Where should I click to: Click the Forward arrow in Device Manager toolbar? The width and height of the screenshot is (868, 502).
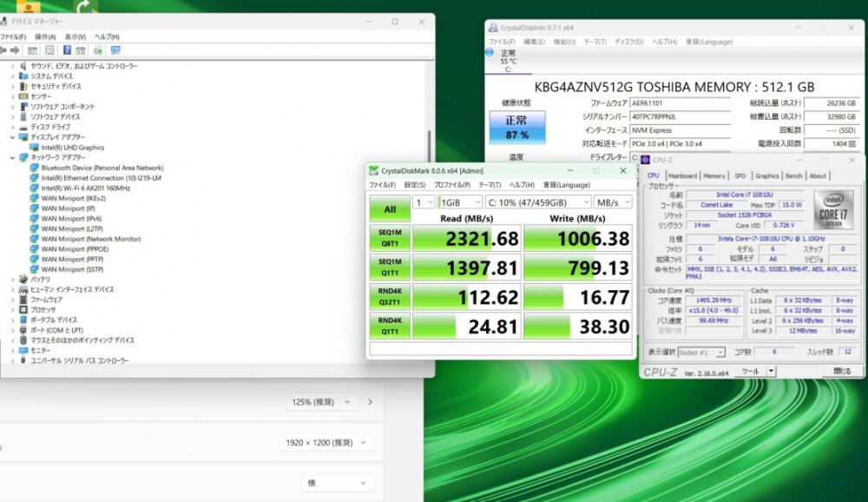15,50
